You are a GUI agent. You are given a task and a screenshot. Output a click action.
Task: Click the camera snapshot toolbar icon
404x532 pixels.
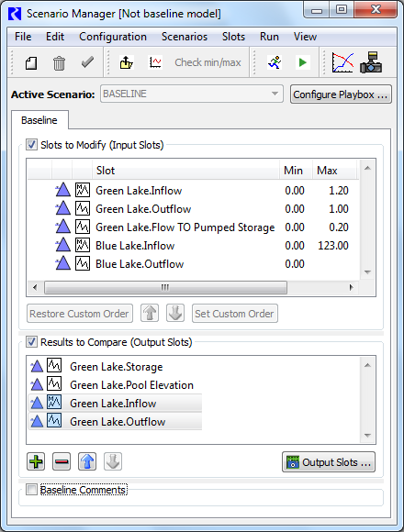(371, 62)
